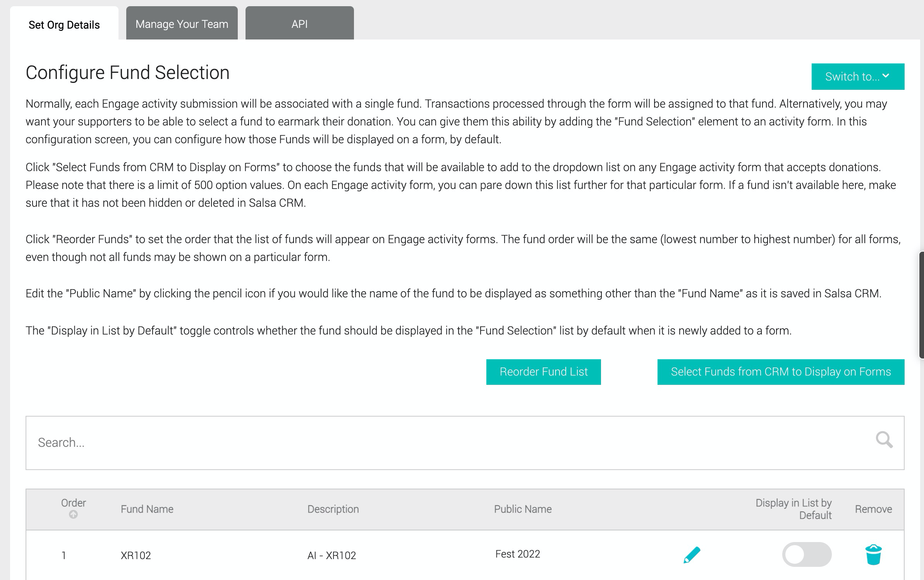Select the Set Org Details tab
This screenshot has height=580, width=924.
(x=64, y=24)
